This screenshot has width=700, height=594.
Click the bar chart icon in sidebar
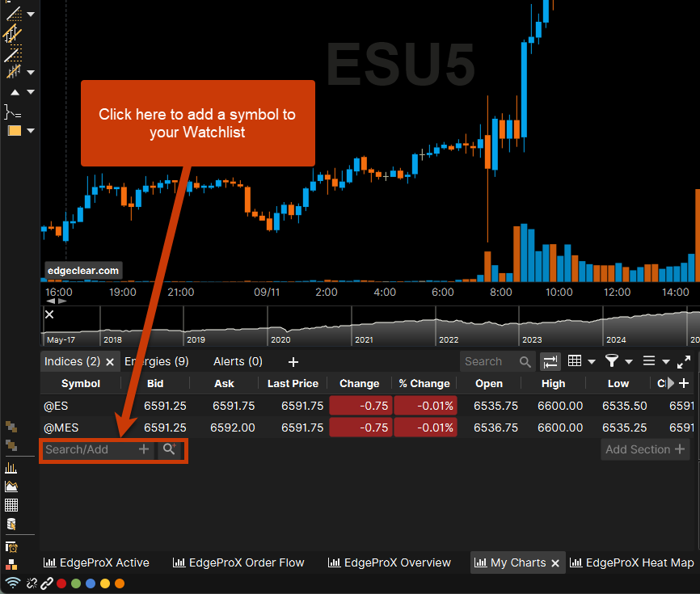click(11, 468)
